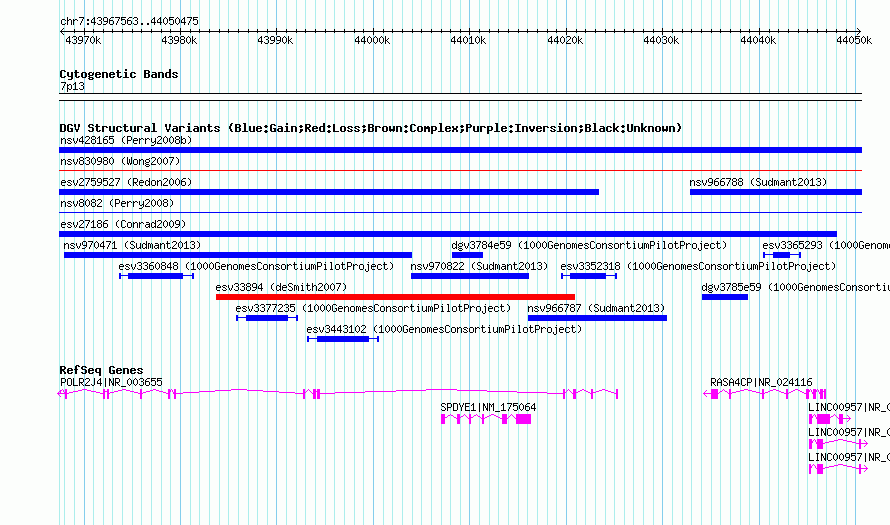Image resolution: width=890 pixels, height=525 pixels.
Task: Select the esv27186 (Conrad2009) gain bar
Action: pos(448,234)
